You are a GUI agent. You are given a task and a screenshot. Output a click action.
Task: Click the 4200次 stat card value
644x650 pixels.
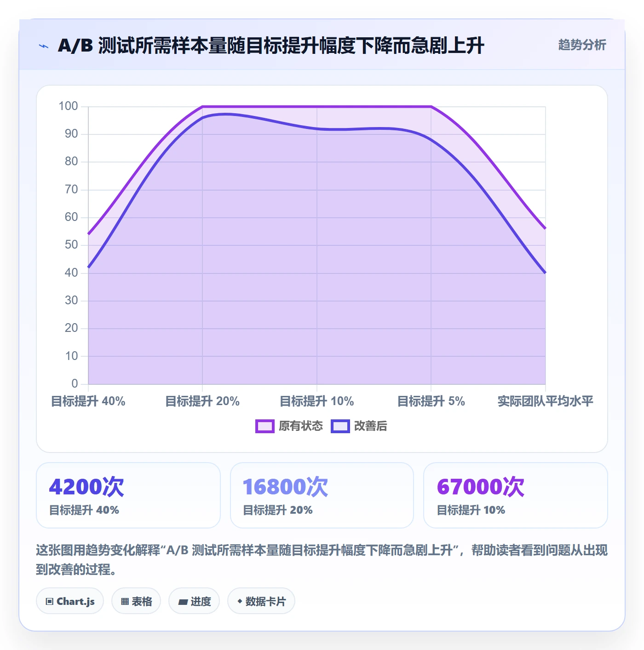coord(86,487)
